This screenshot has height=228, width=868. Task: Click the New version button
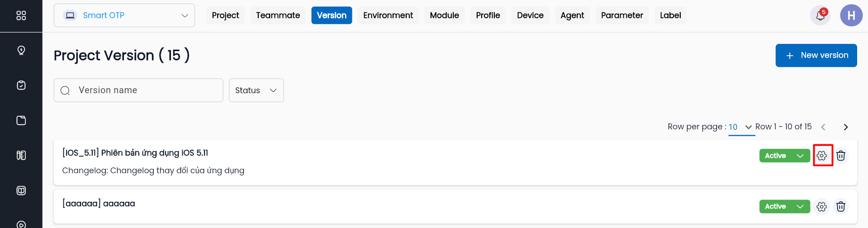point(816,55)
